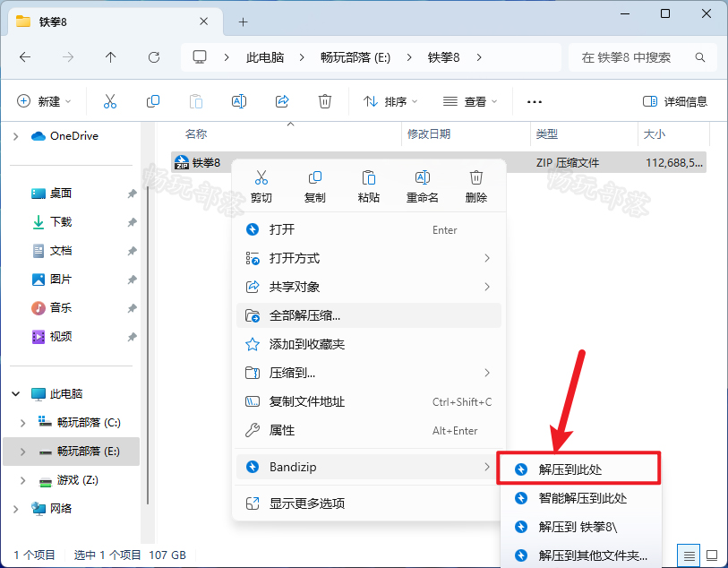Open 桌面 in quick access
Viewport: 728px width, 568px height.
pos(52,194)
